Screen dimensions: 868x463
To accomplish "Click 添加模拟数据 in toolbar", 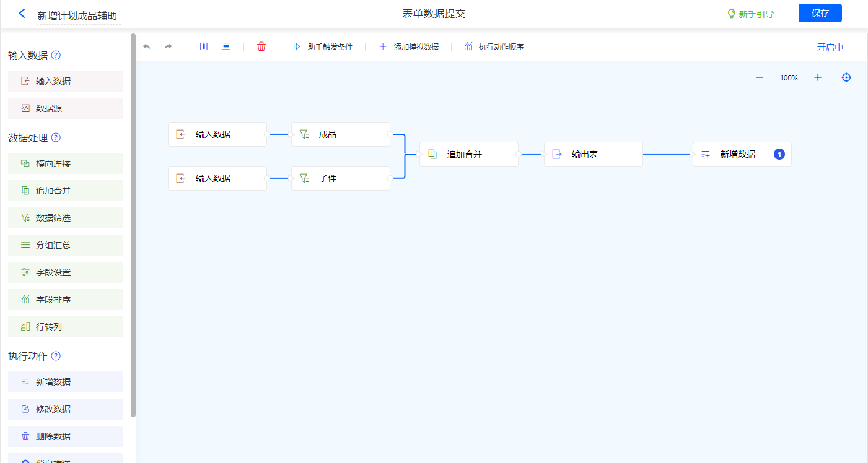I will [409, 46].
